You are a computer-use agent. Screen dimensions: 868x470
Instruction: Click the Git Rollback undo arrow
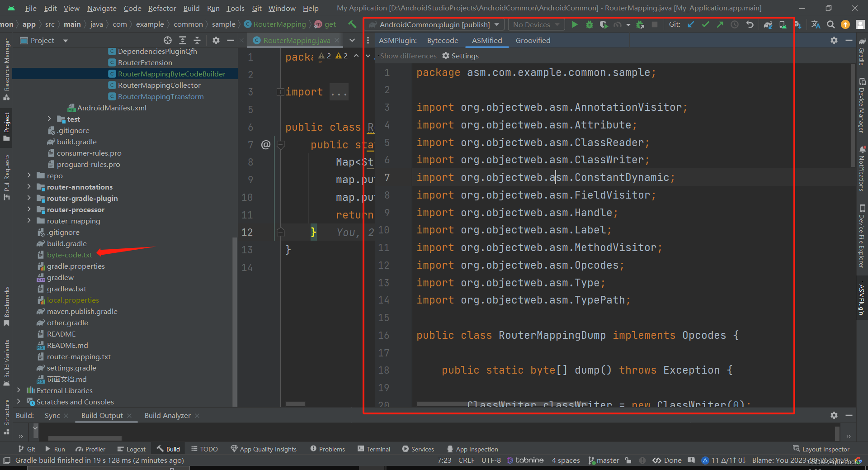click(750, 24)
